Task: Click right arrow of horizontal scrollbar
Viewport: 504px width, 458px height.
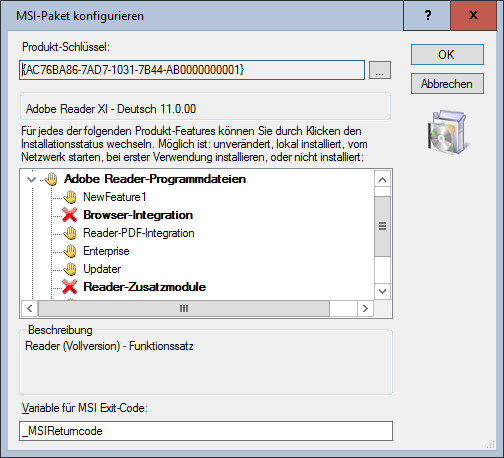Action: 365,308
